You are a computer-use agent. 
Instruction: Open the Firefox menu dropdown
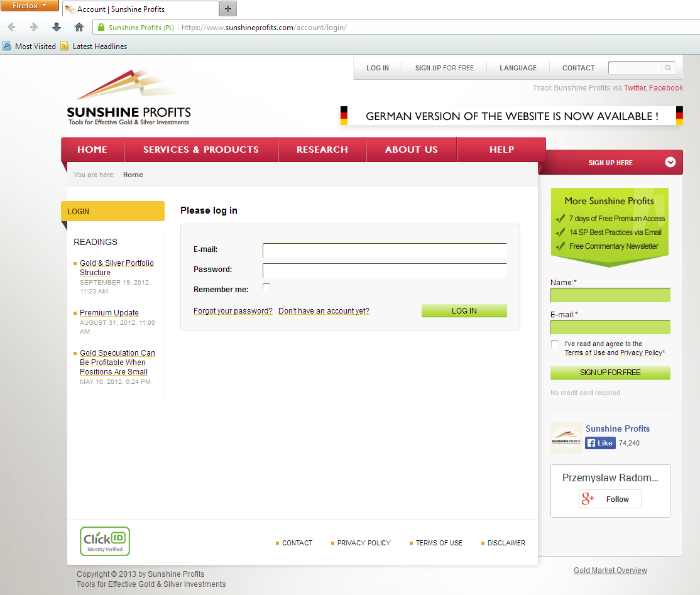click(x=30, y=6)
